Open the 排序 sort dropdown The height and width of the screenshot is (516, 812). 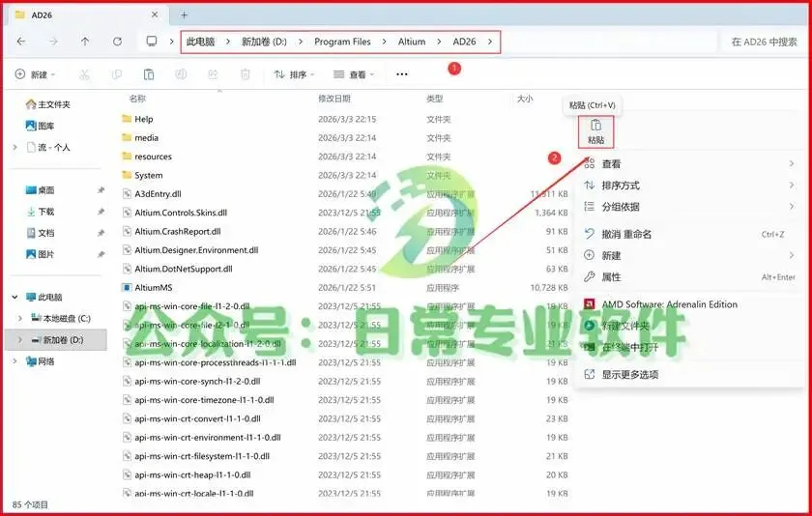click(294, 74)
